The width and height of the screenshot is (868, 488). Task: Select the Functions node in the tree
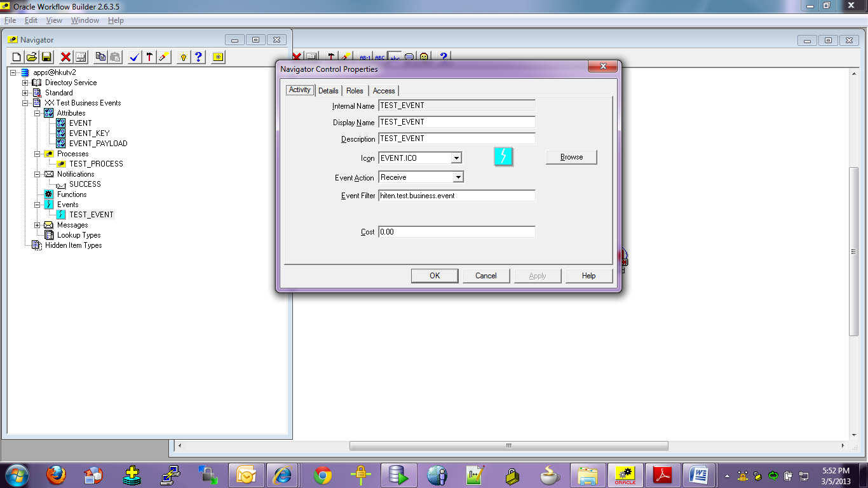pos(72,194)
